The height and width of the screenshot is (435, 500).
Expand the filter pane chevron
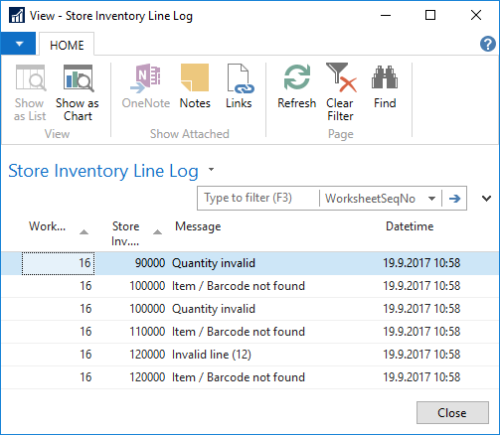tap(486, 199)
